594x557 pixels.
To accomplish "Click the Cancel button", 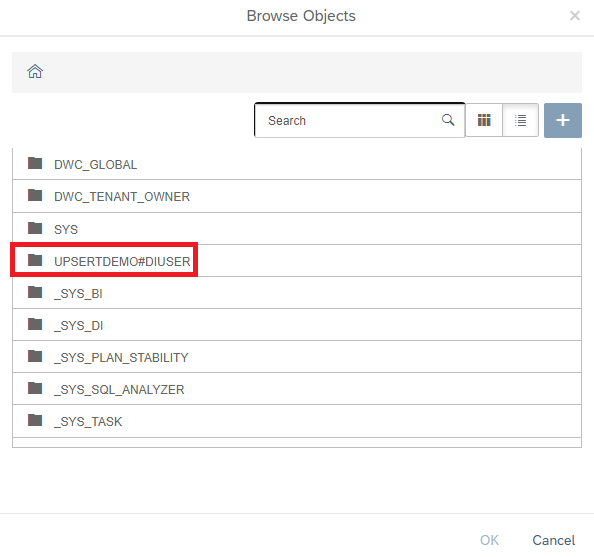I will point(553,540).
